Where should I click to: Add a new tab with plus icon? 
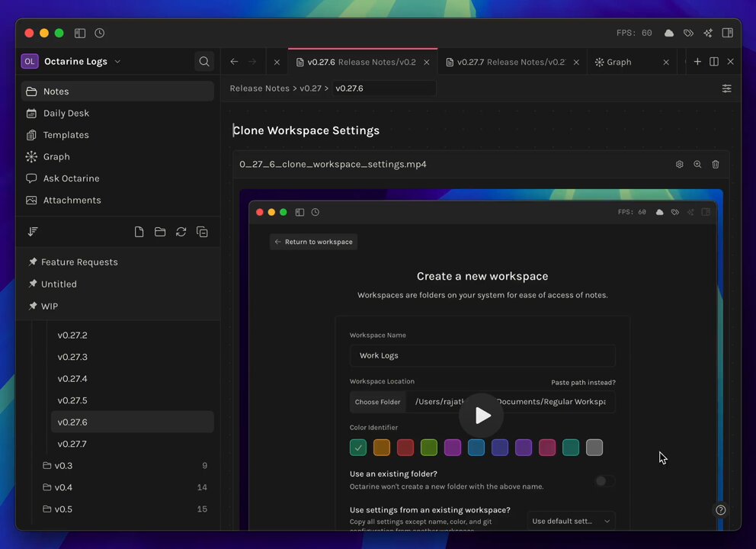pos(697,61)
